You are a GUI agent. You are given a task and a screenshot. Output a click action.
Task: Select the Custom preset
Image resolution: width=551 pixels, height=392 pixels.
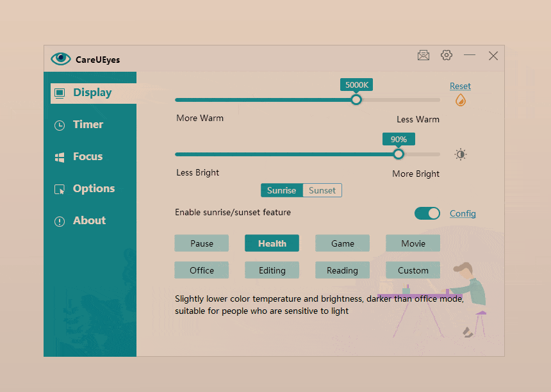coord(413,270)
